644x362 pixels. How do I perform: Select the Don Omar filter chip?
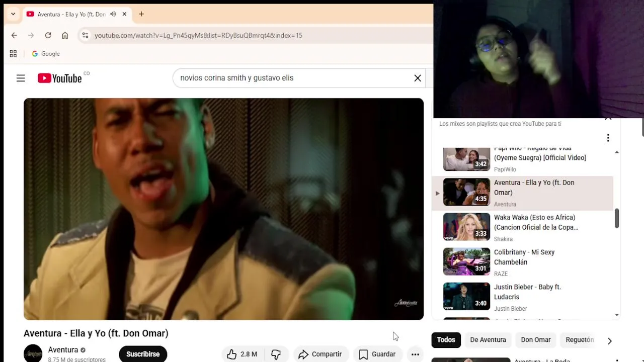click(x=536, y=340)
